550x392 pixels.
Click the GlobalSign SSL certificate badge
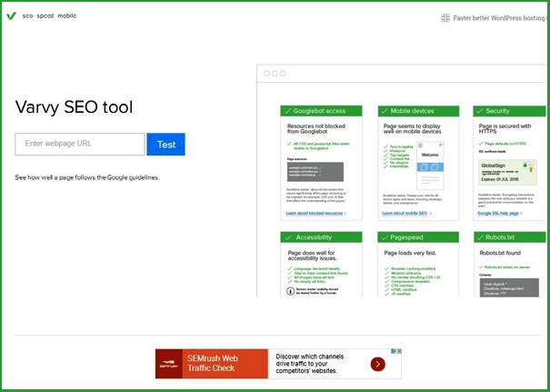pos(507,172)
